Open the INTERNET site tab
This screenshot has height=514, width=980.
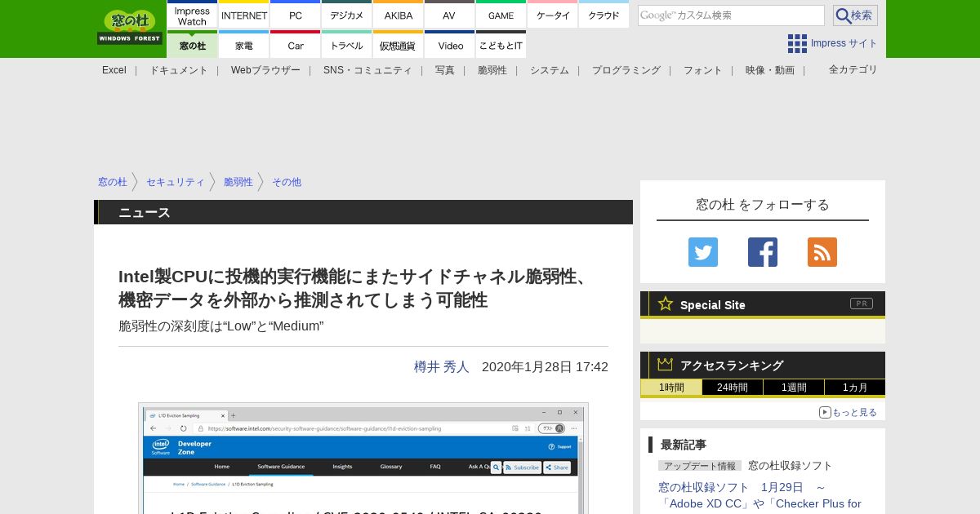coord(244,16)
